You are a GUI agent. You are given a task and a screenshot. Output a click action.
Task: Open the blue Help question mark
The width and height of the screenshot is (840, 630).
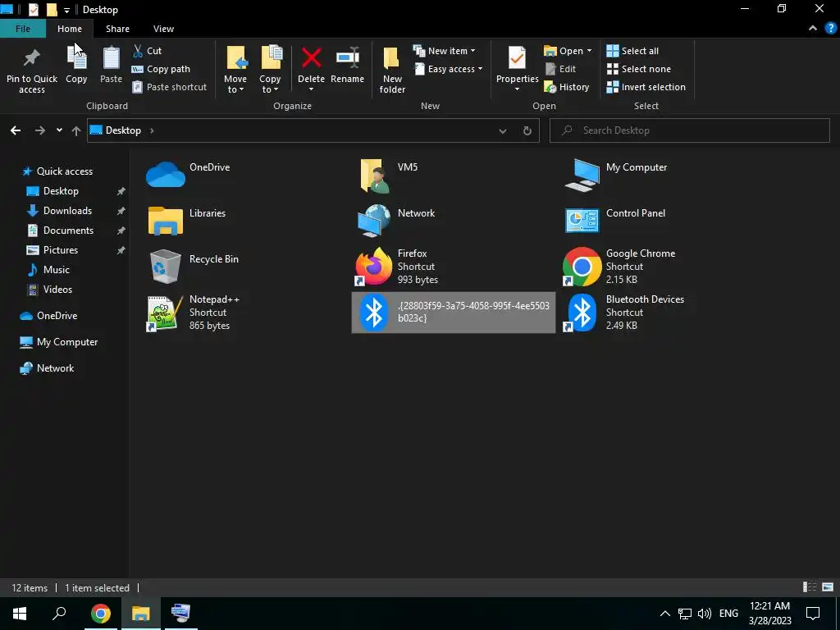pos(831,29)
